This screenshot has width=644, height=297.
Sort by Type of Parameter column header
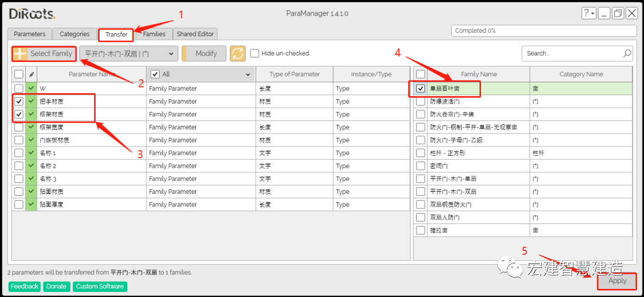[294, 74]
